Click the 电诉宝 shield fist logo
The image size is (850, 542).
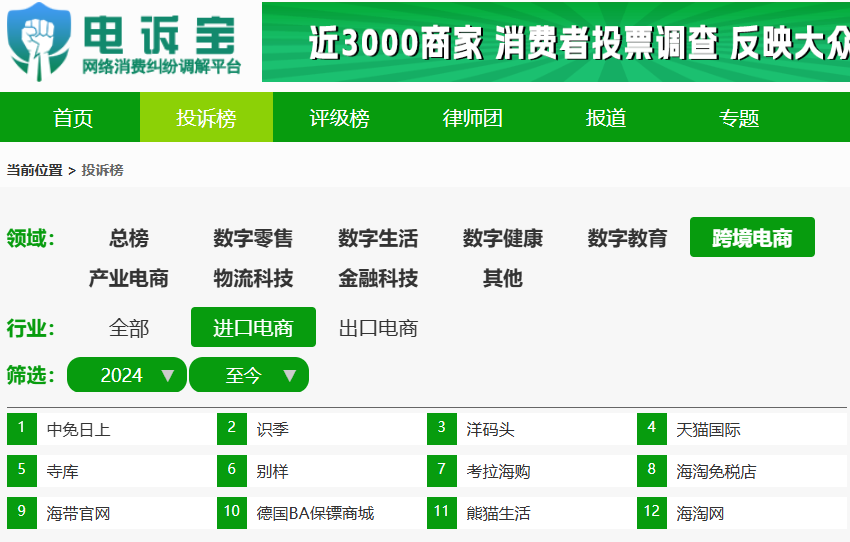click(39, 42)
